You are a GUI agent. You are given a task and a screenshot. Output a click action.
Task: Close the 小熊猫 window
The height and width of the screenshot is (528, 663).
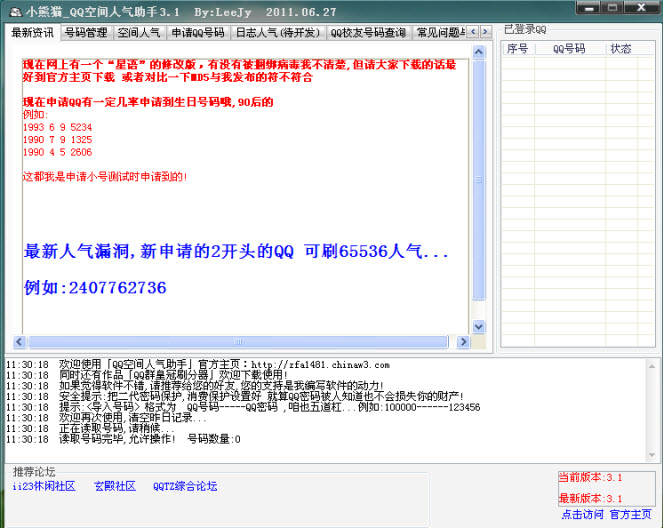pyautogui.click(x=641, y=7)
